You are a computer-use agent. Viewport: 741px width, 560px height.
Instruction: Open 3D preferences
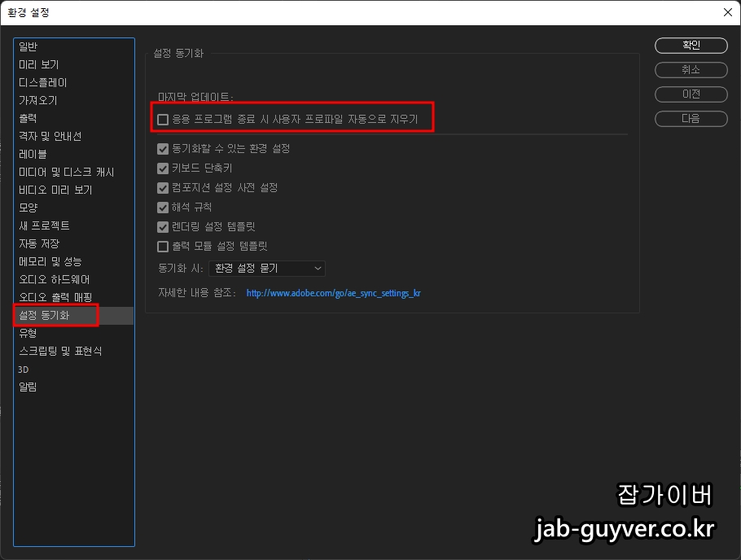[74, 369]
